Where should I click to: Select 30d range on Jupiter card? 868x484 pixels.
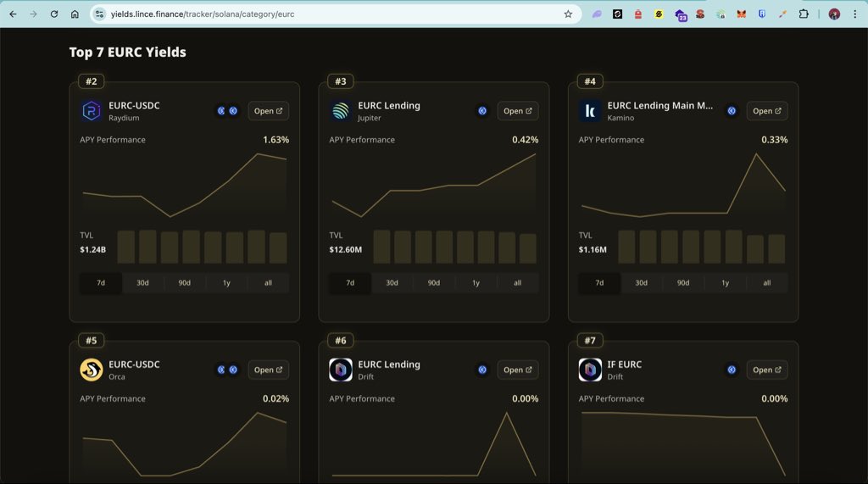tap(392, 283)
